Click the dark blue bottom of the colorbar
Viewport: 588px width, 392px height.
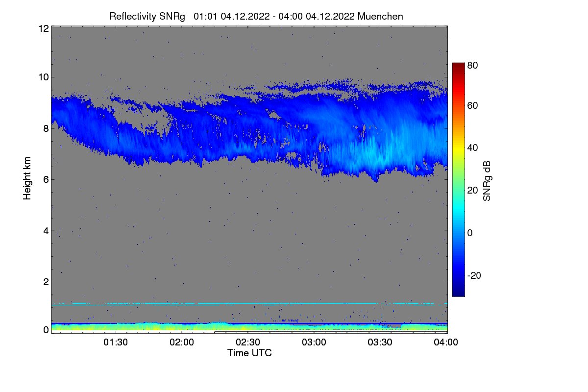pyautogui.click(x=458, y=293)
